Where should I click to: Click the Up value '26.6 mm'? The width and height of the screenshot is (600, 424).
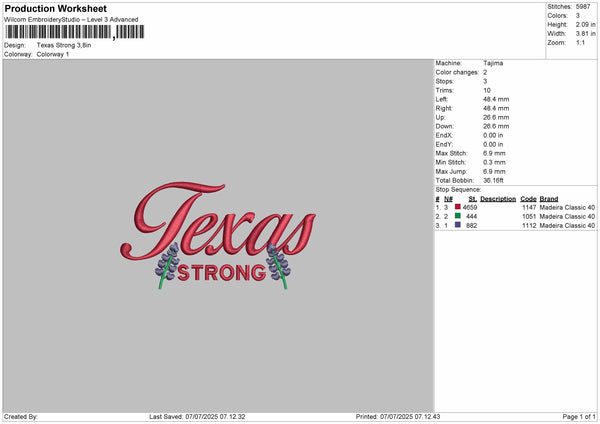(496, 117)
